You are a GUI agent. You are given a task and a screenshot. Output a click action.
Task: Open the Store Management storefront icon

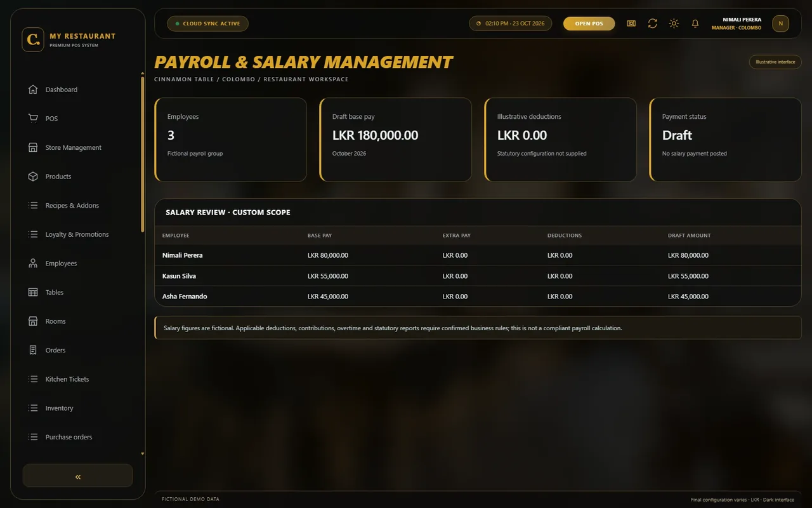[x=33, y=147]
